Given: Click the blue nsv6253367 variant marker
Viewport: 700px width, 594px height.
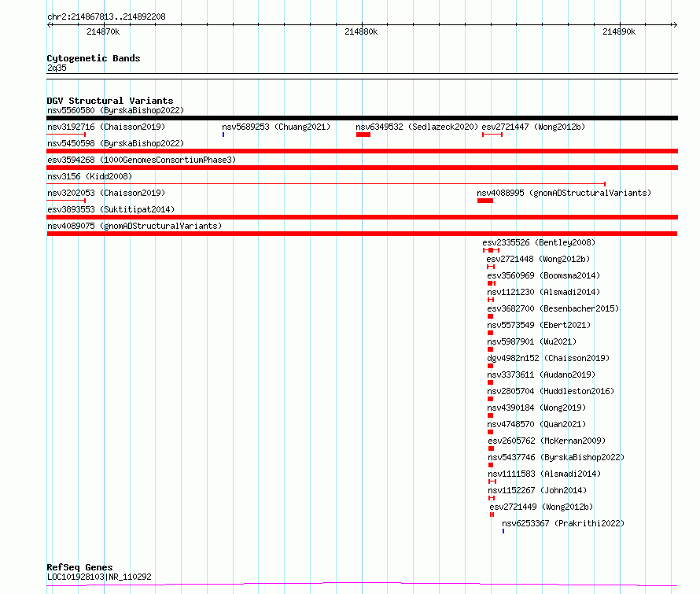Looking at the screenshot, I should coord(503,531).
